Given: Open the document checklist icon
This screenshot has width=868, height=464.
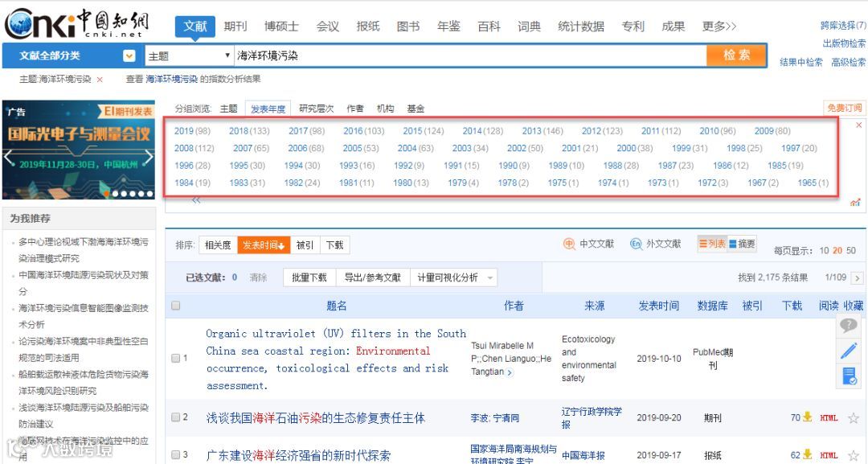Looking at the screenshot, I should coord(850,376).
